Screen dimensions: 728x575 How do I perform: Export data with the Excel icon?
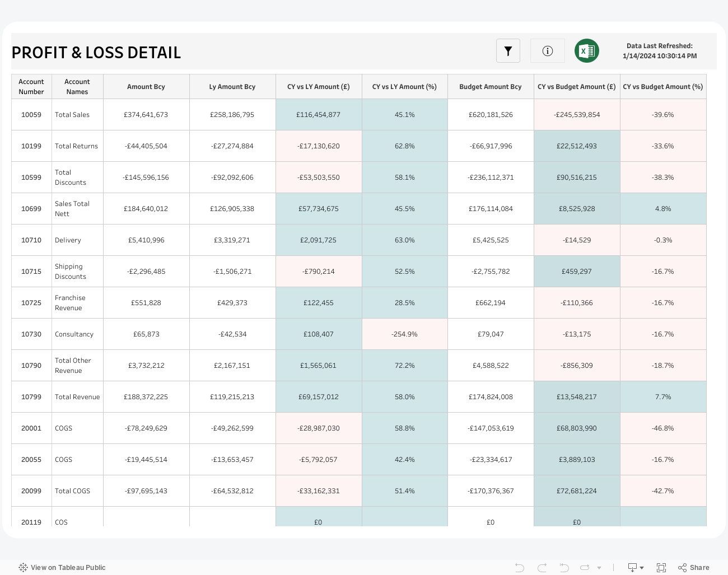[x=587, y=51]
